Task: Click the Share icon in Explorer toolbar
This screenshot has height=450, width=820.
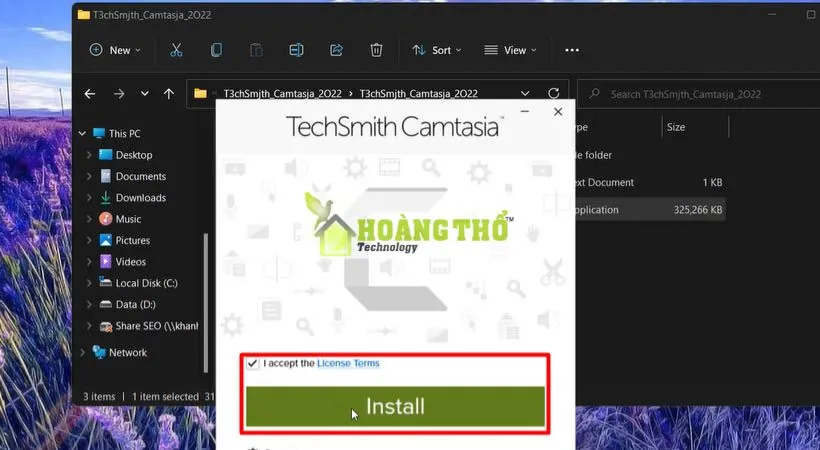Action: pyautogui.click(x=336, y=50)
